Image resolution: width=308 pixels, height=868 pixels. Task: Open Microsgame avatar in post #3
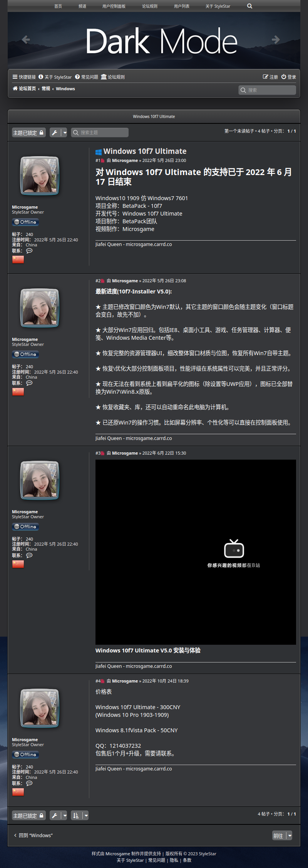40,480
